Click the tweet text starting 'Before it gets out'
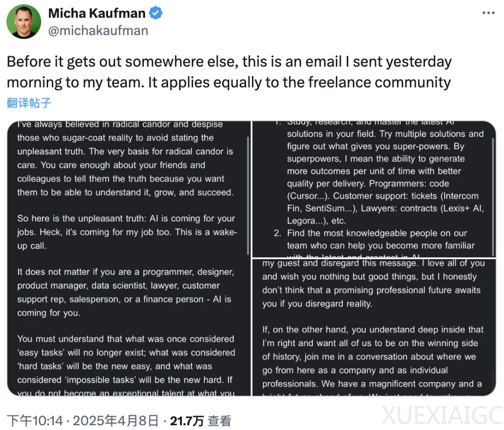The width and height of the screenshot is (504, 430). coord(229,72)
